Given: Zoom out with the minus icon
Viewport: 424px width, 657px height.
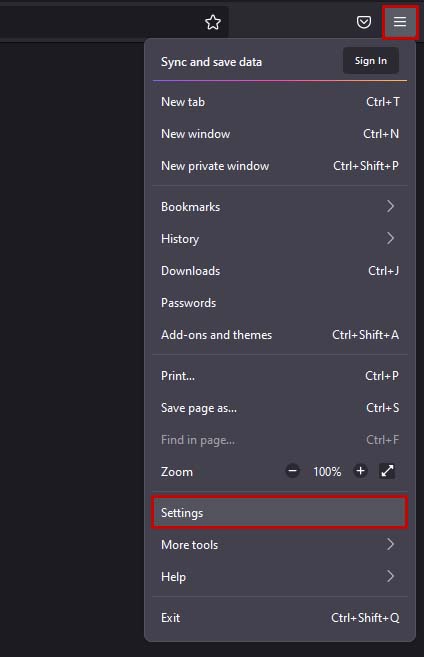Looking at the screenshot, I should click(x=292, y=471).
